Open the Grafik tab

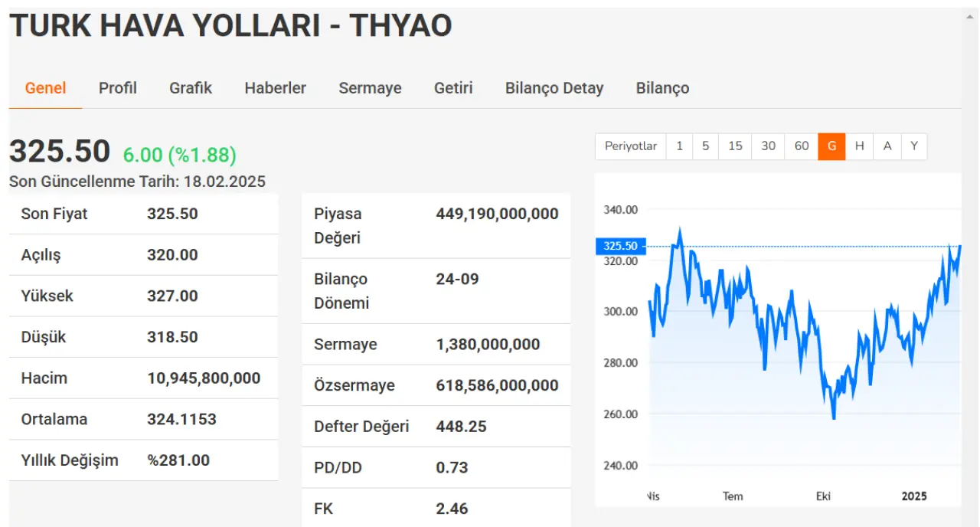point(191,88)
